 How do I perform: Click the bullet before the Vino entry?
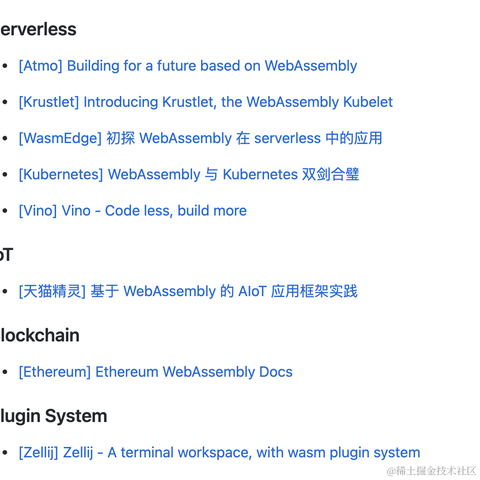click(x=5, y=211)
